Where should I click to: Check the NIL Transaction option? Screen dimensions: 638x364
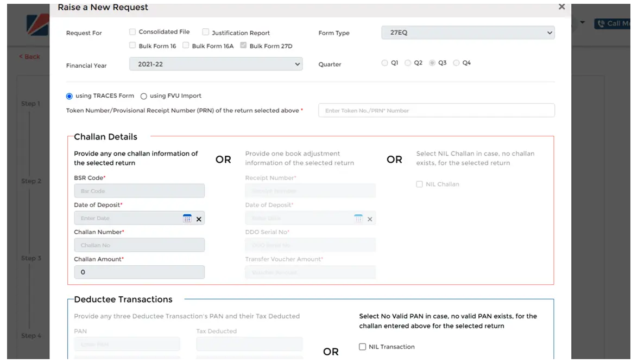[x=363, y=347]
